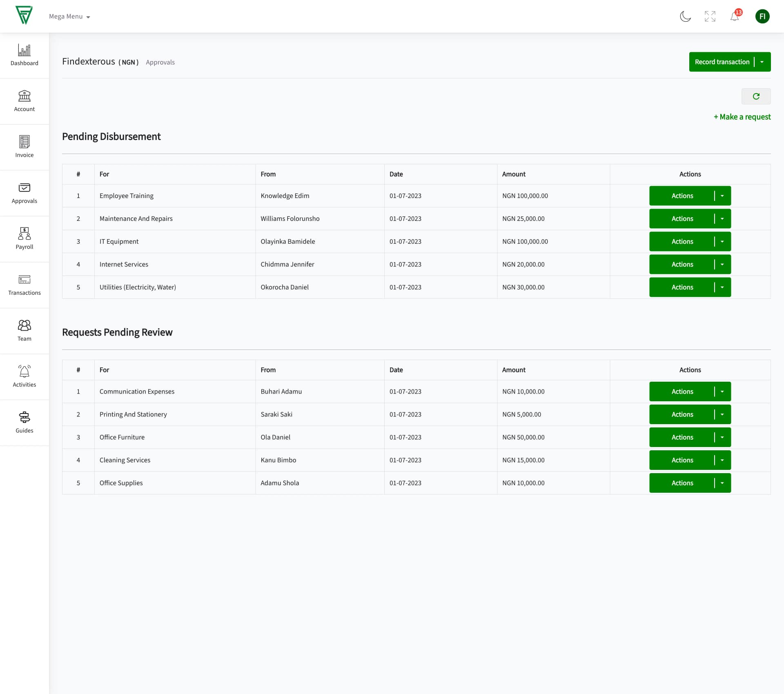Expand Actions dropdown arrow for Utilities row
This screenshot has height=694, width=784.
[722, 287]
